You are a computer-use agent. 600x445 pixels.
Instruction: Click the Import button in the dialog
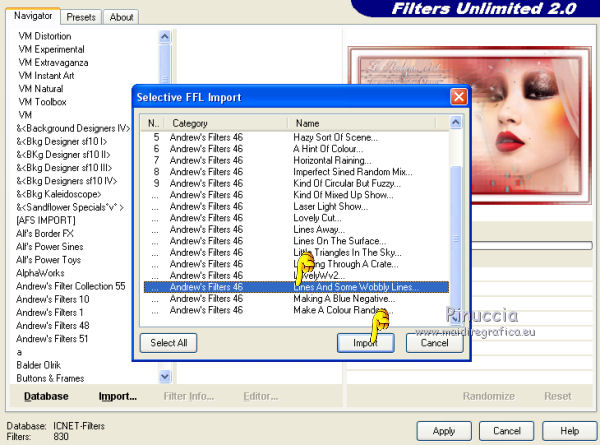(x=365, y=343)
